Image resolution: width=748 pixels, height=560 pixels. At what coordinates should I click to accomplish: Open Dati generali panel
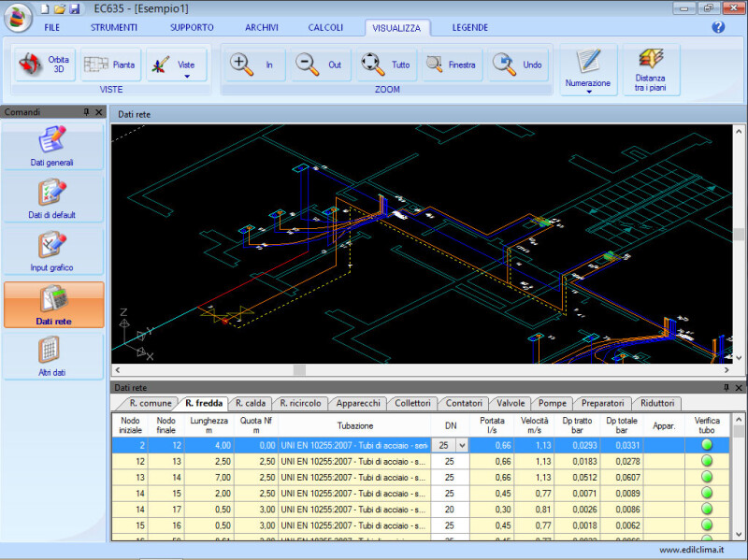[52, 147]
